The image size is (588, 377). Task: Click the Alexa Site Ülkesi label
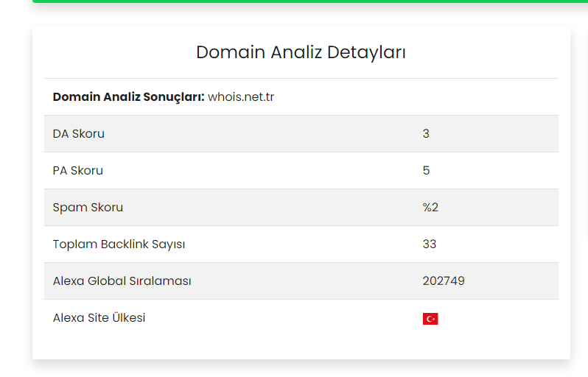coord(99,318)
